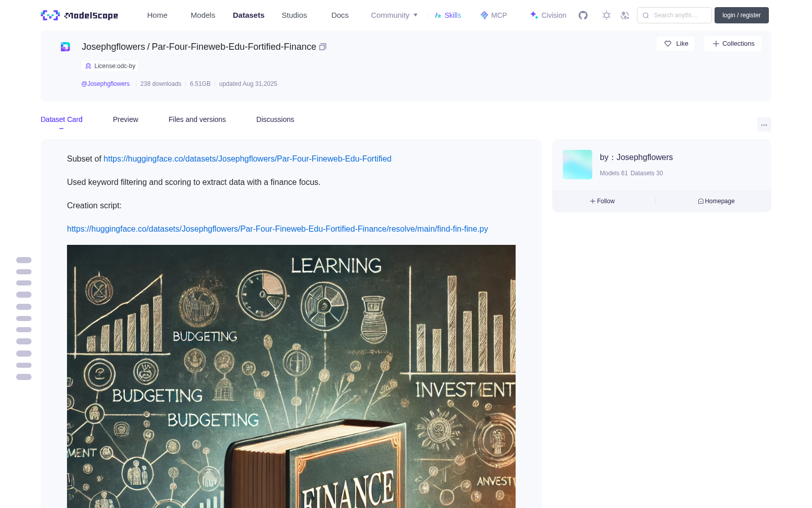Viewport: 812px width, 508px height.
Task: Follow Josephgflowers
Action: (x=602, y=201)
